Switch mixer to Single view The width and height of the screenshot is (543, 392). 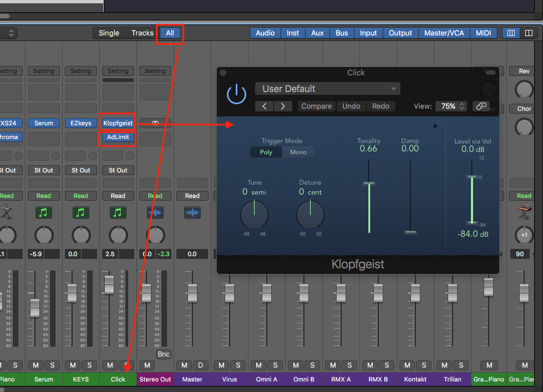[x=109, y=33]
